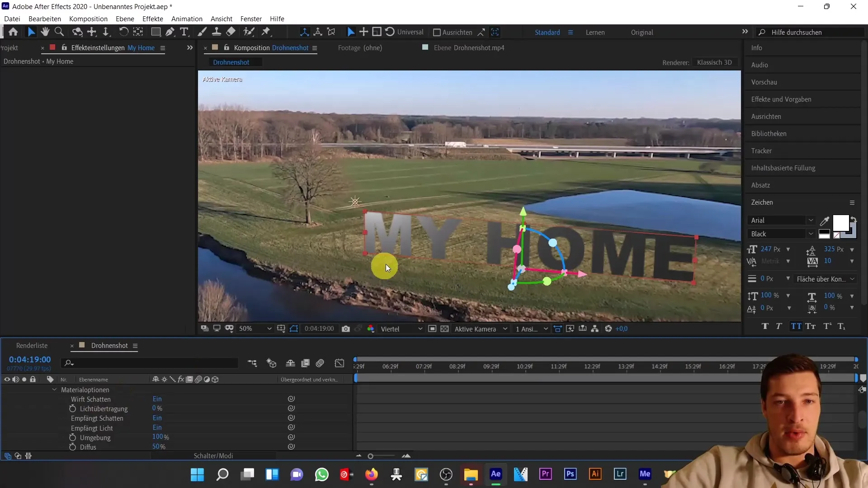Click the reset exposure icon
This screenshot has height=488, width=868.
coord(609,329)
